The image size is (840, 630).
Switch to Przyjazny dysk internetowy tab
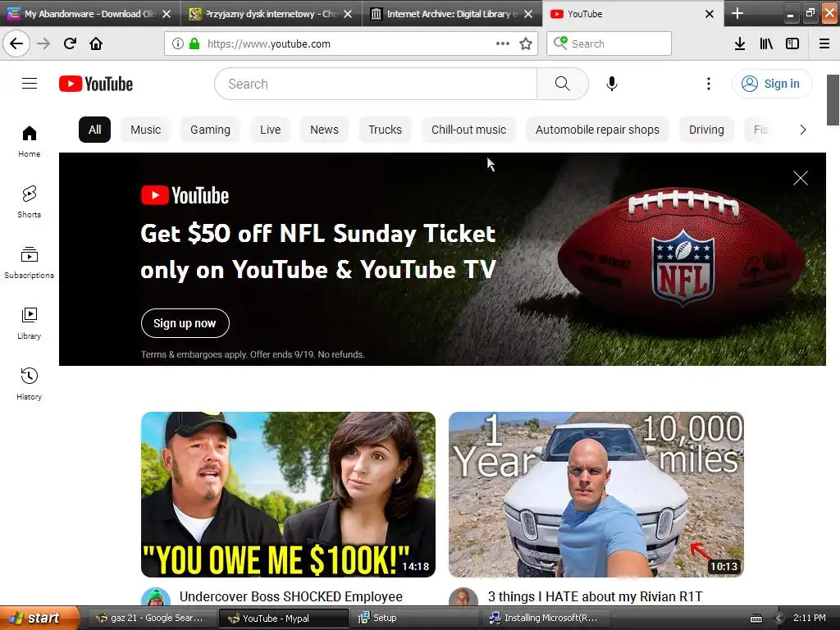coord(271,13)
